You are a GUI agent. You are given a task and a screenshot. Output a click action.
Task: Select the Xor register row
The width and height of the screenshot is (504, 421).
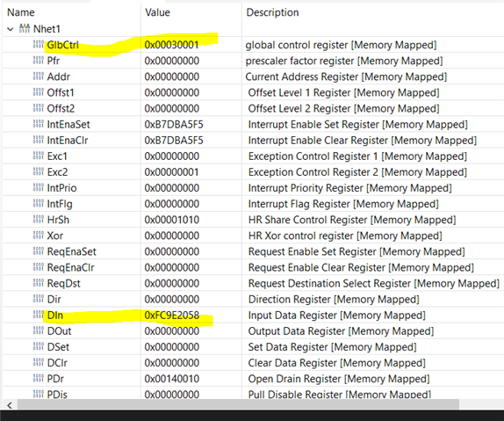point(253,236)
